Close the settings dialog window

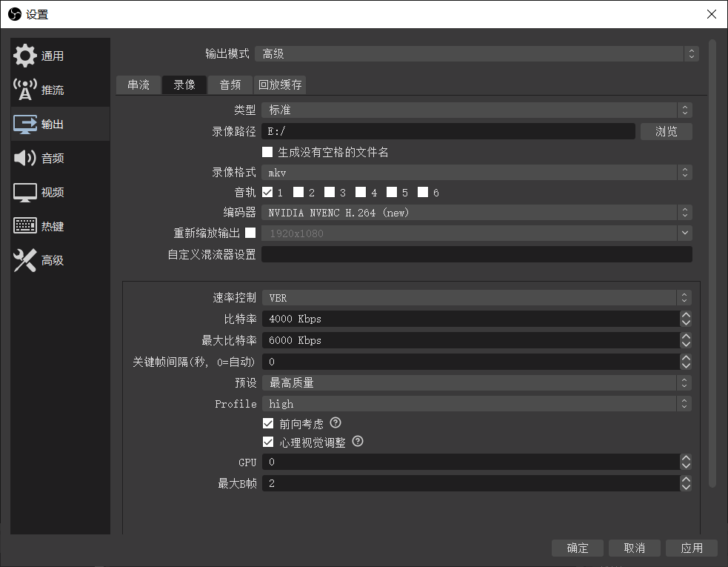pos(711,14)
